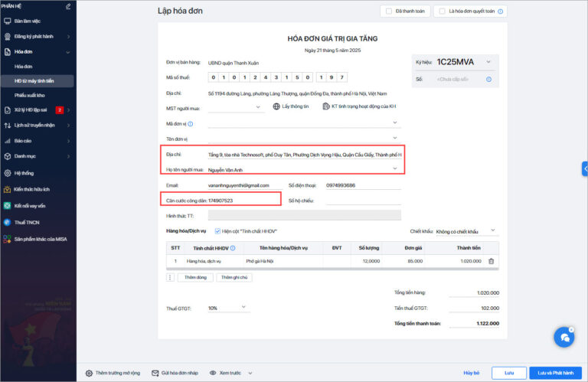The width and height of the screenshot is (588, 382).
Task: Click Thêm trường mở rộng gear option
Action: tap(113, 373)
